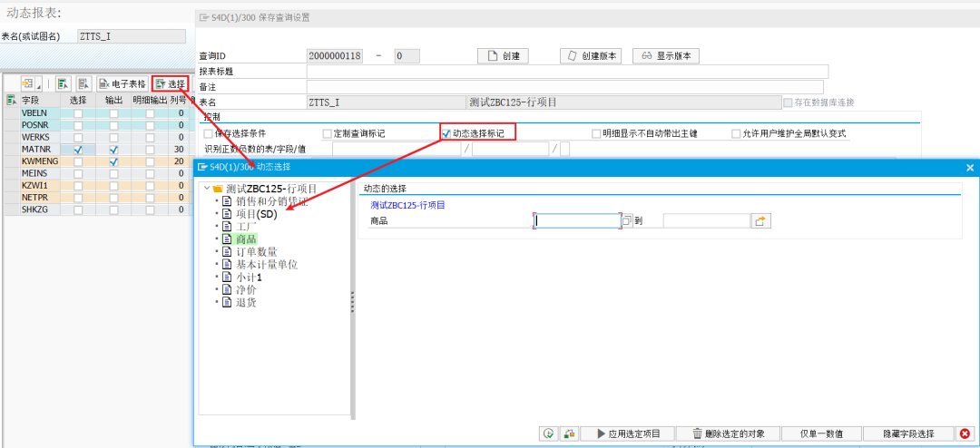Click the 创建 button with document icon

(x=503, y=55)
